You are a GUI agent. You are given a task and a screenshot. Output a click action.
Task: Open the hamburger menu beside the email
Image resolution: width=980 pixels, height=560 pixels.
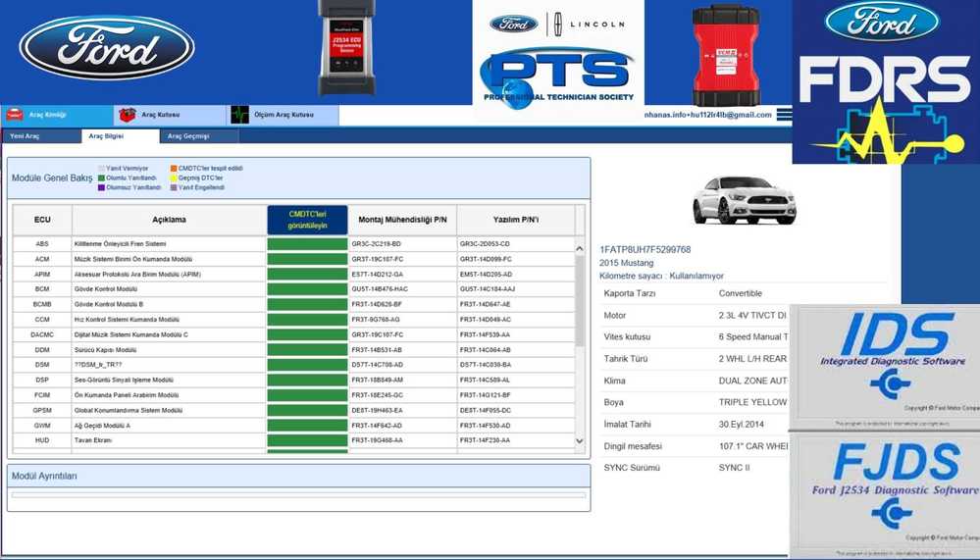tap(784, 115)
